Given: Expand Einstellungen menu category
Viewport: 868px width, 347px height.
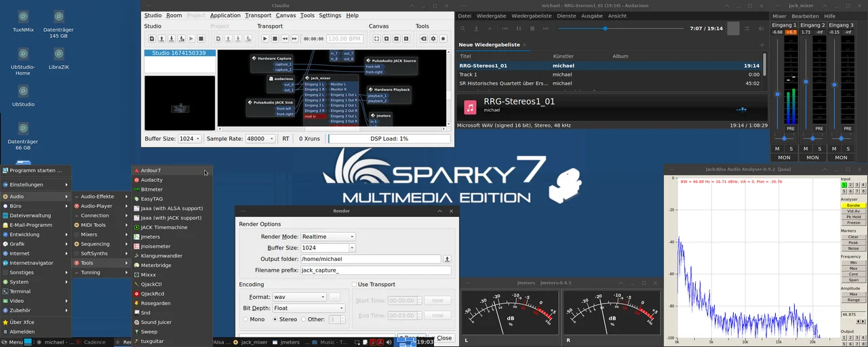Looking at the screenshot, I should click(x=35, y=184).
